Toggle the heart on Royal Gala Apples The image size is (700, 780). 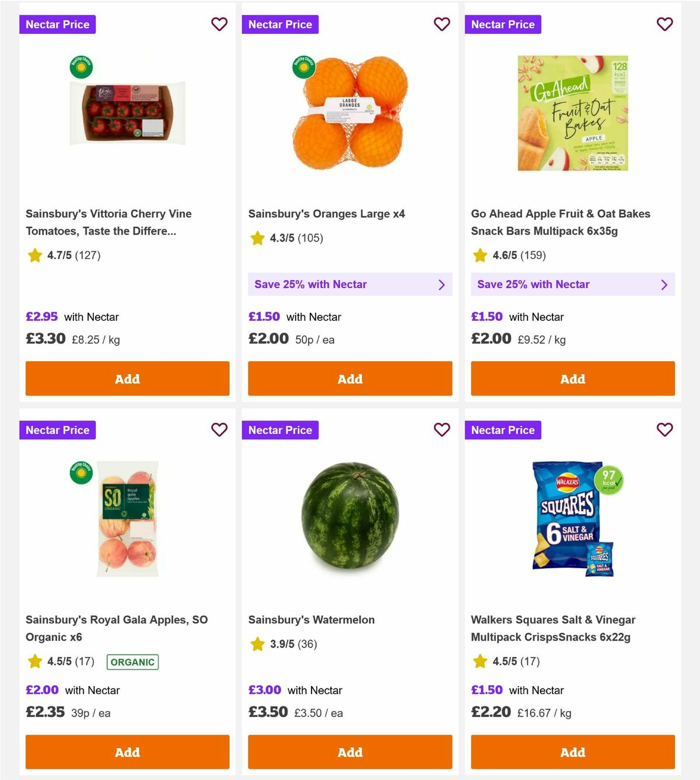tap(219, 430)
